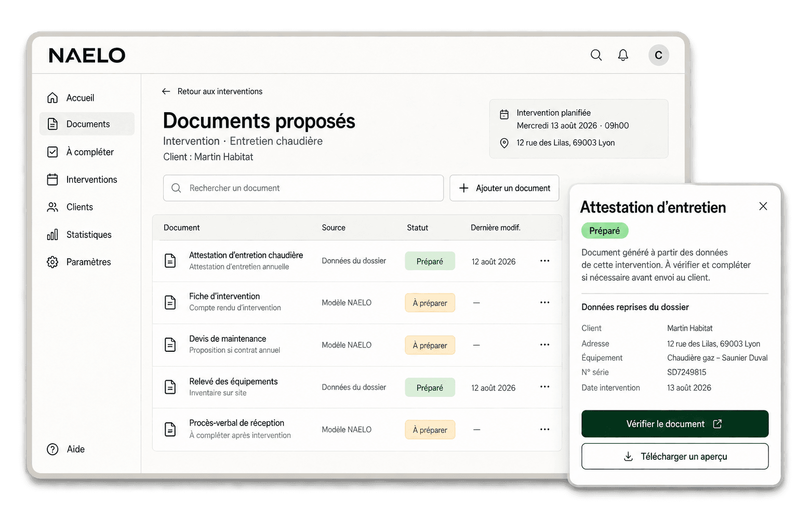Click the document icon of Relevé des équipements
Viewport: 798px width, 532px height.
pyautogui.click(x=170, y=387)
